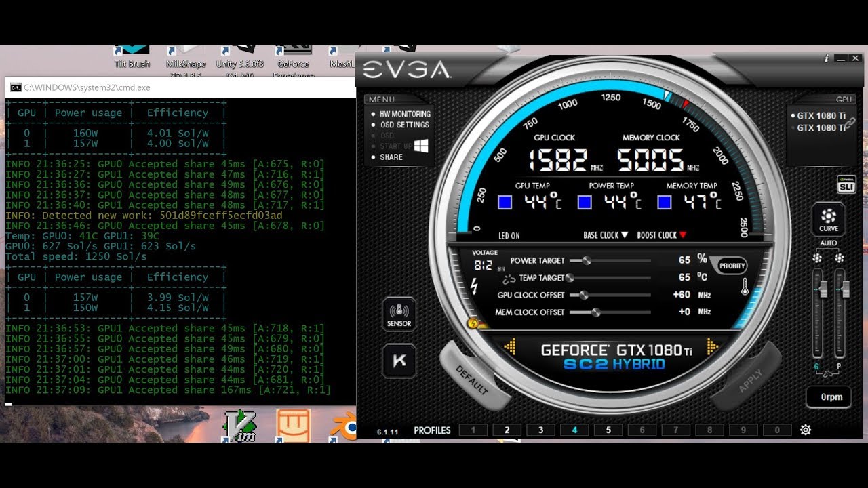
Task: Toggle the GPU link chain icon
Action: (850, 123)
